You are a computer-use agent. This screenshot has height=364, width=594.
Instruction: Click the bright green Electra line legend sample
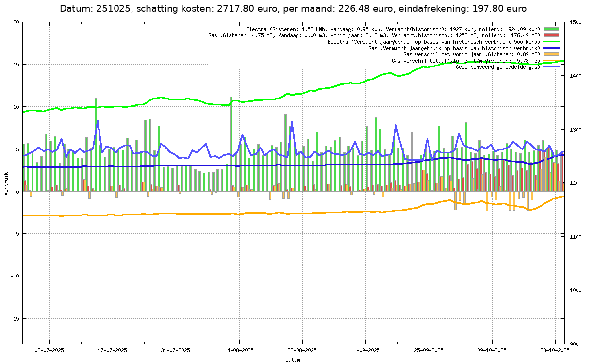(x=551, y=42)
